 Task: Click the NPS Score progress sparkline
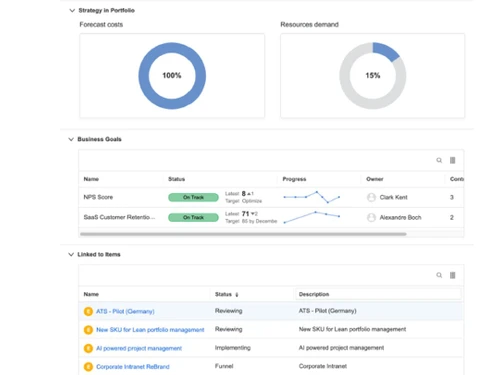point(311,197)
